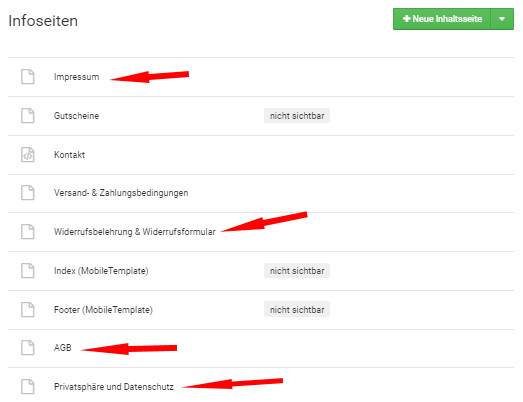Open Widerrufsbelehrung & Widerrufsformular page

135,232
